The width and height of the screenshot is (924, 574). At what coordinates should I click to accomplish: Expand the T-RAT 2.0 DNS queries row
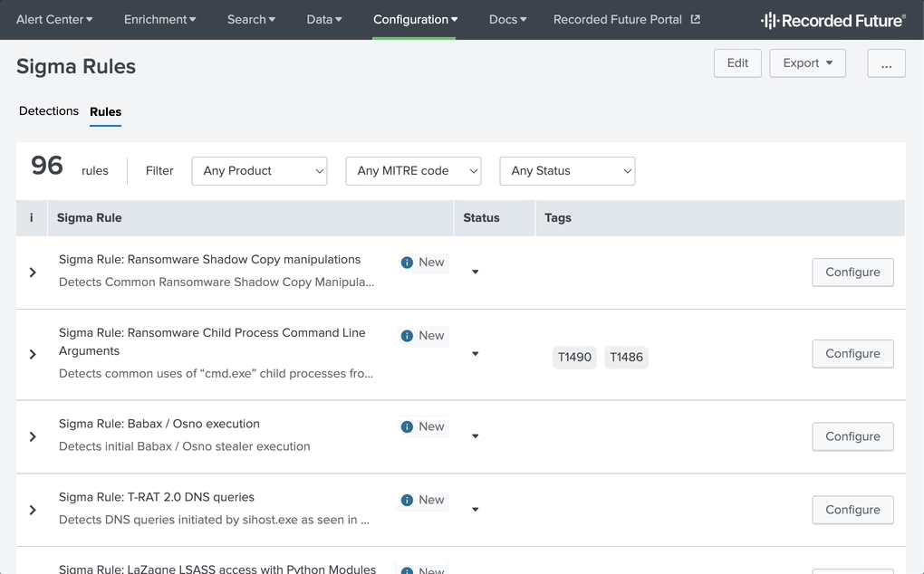(33, 510)
